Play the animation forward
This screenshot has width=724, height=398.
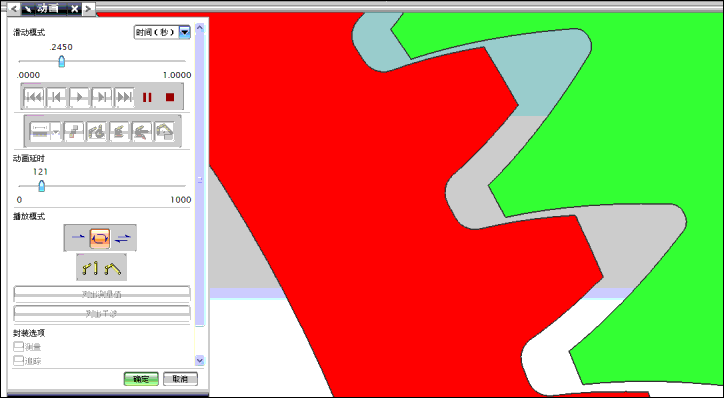coord(79,97)
